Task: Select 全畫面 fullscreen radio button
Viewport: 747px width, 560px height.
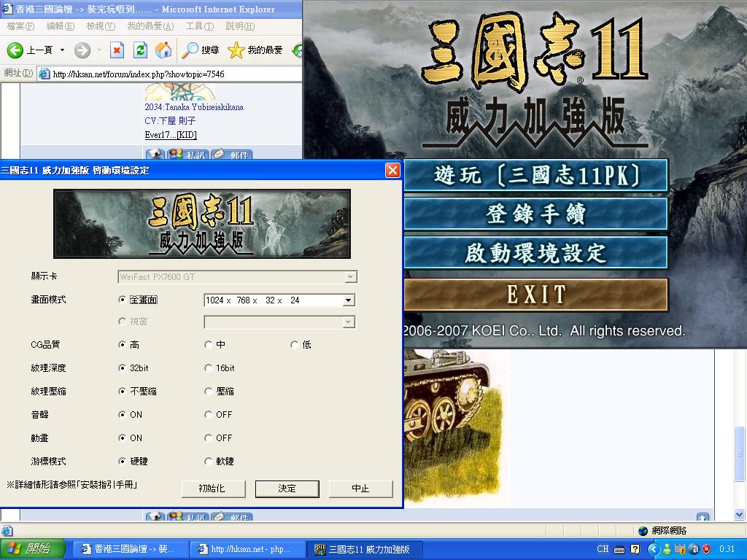Action: point(122,300)
